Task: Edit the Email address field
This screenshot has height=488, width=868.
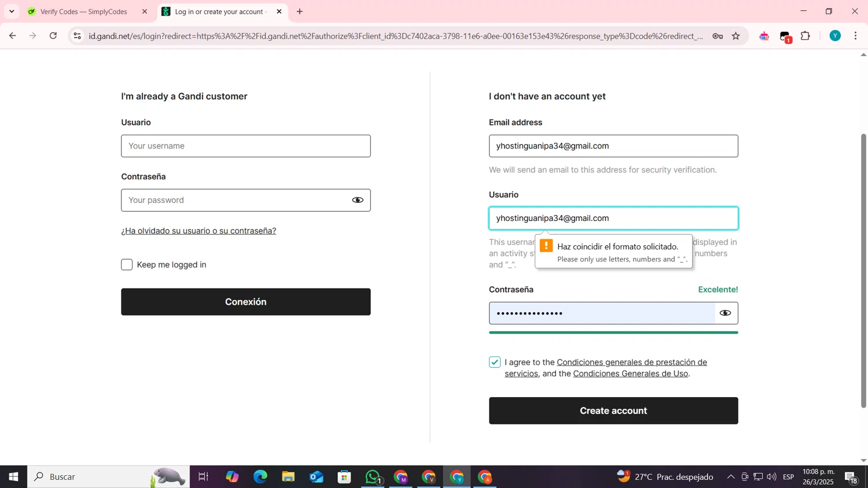Action: coord(613,146)
